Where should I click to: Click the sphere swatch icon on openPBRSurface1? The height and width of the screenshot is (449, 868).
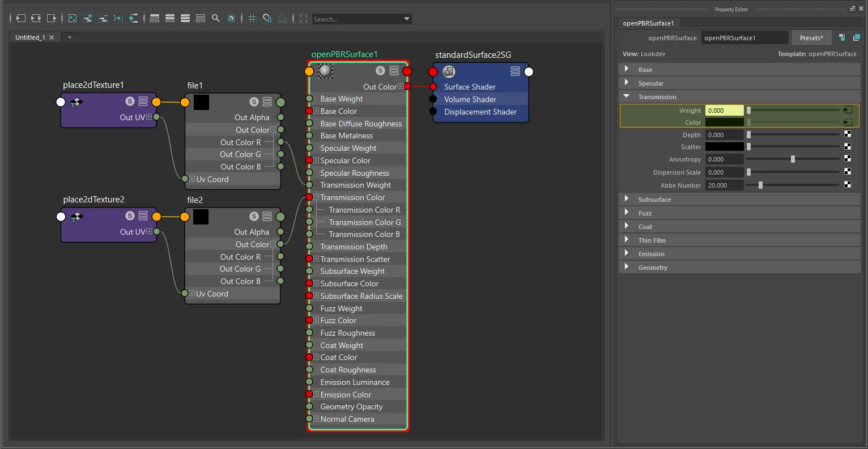(325, 71)
